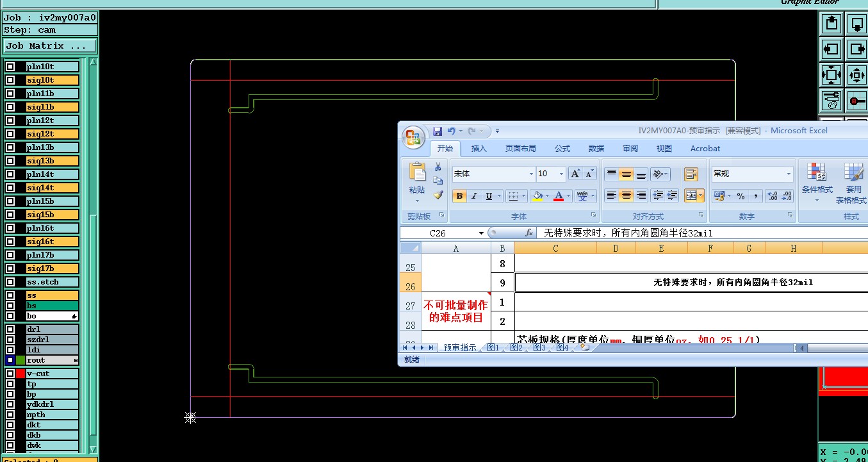Click the Redo arrow in Excel toolbar
The width and height of the screenshot is (868, 462).
(472, 131)
